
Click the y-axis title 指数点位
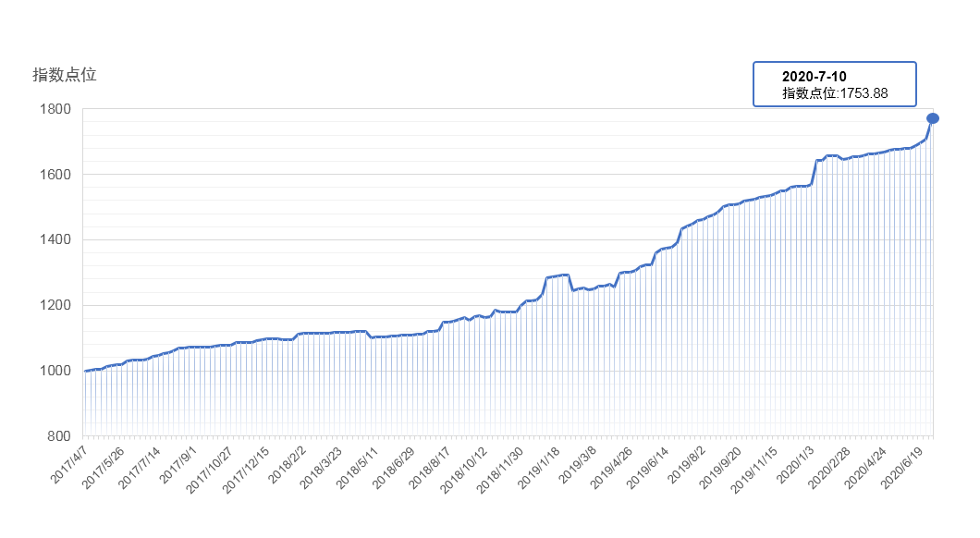point(65,75)
